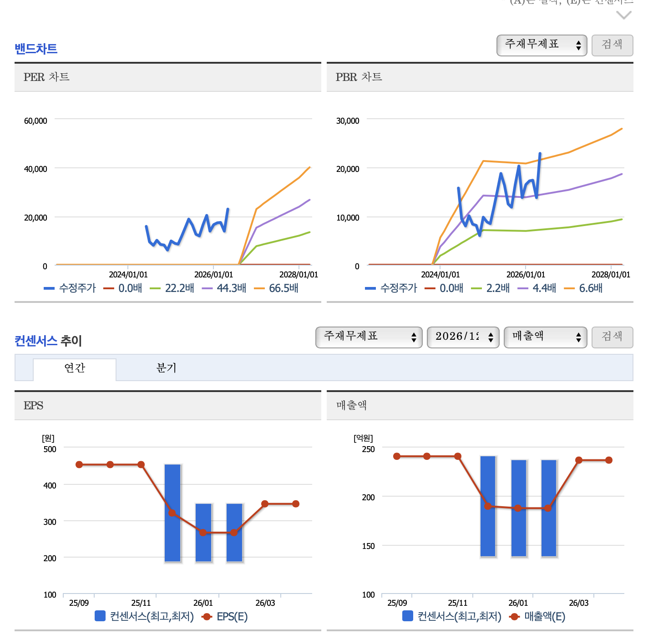Click the 컨센서스 추이 section heading
The image size is (648, 644).
pyautogui.click(x=48, y=340)
